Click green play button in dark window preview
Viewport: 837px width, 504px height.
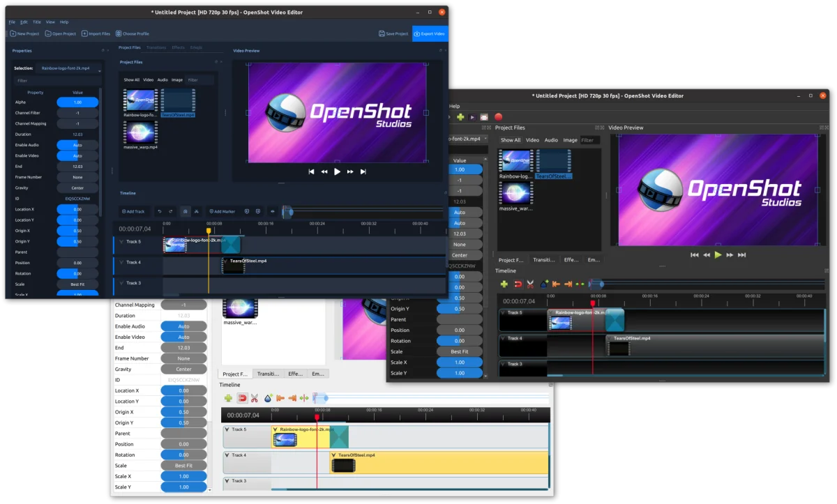tap(718, 255)
